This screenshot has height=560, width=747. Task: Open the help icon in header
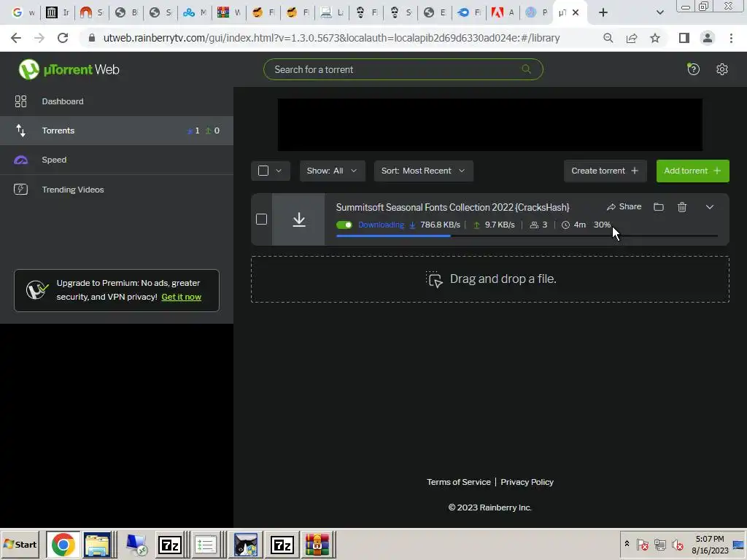pyautogui.click(x=693, y=69)
